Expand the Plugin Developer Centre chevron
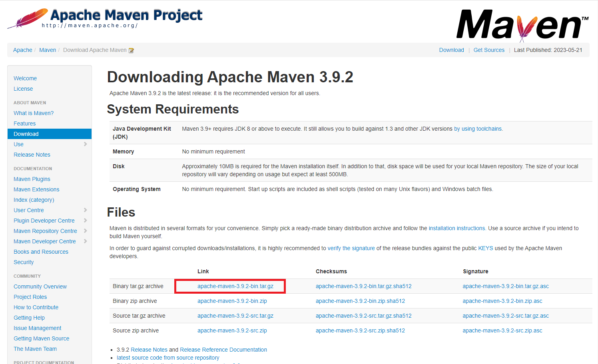Viewport: 598px width, 364px height. tap(85, 221)
